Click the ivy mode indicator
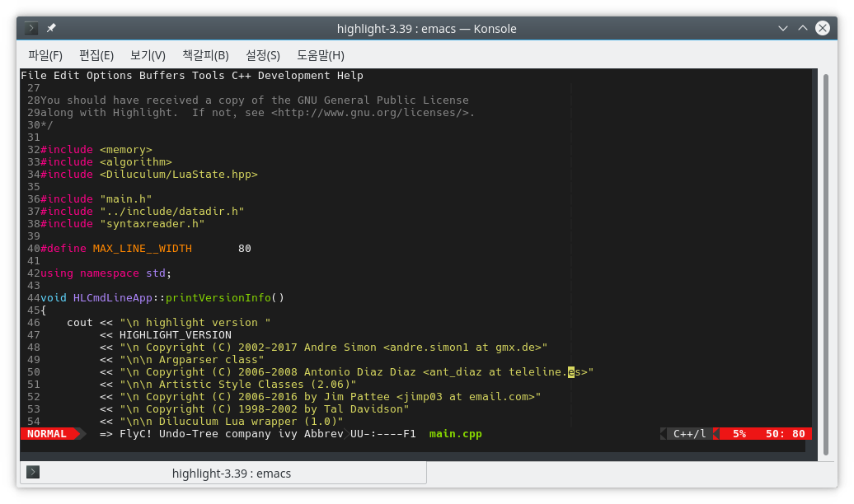The image size is (854, 504). tap(288, 434)
